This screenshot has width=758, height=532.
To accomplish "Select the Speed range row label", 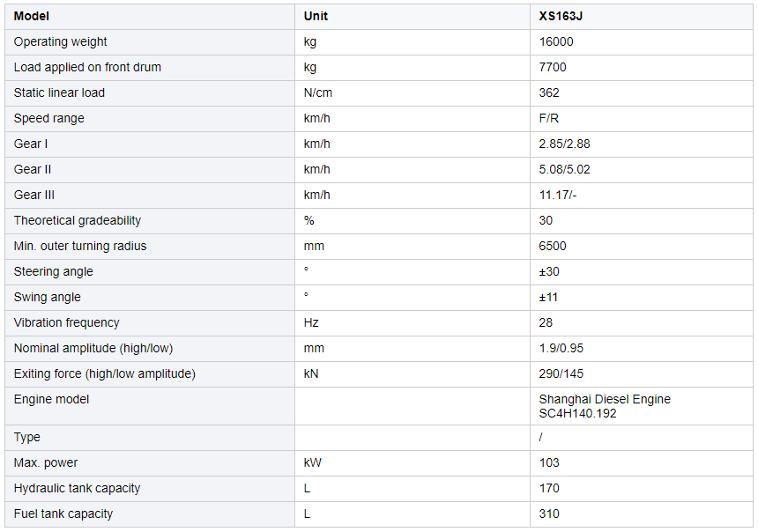I will click(49, 118).
